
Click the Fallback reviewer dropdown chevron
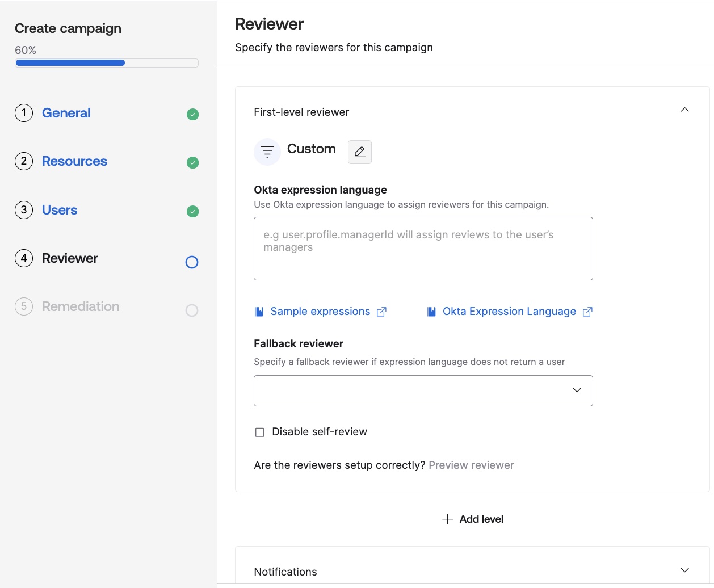pyautogui.click(x=577, y=390)
